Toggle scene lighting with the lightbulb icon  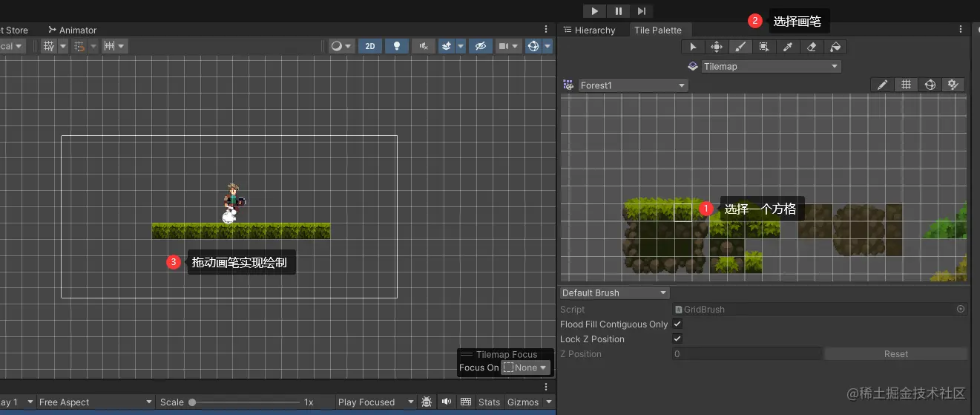coord(397,46)
